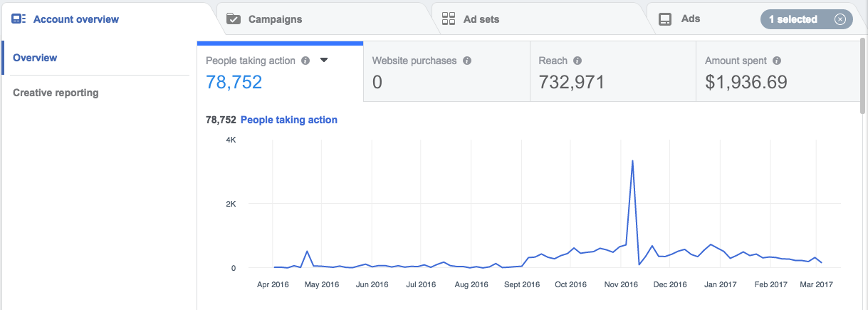Switch to the Ads tab

pyautogui.click(x=691, y=19)
